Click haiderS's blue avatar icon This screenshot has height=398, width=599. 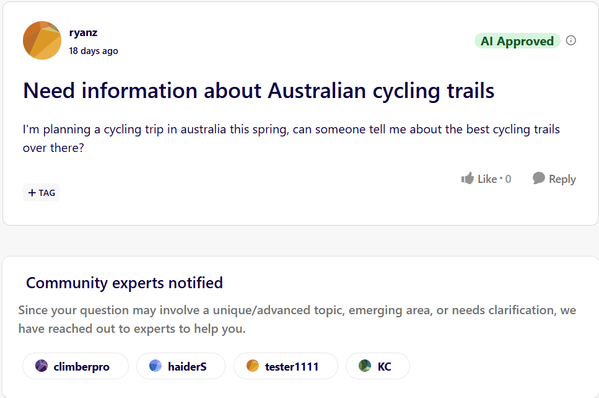pos(155,366)
